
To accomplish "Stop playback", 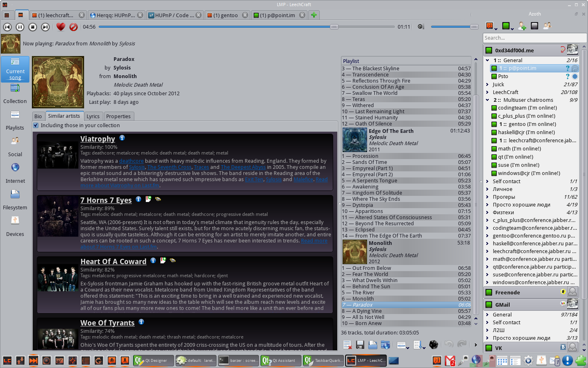I will coord(33,27).
